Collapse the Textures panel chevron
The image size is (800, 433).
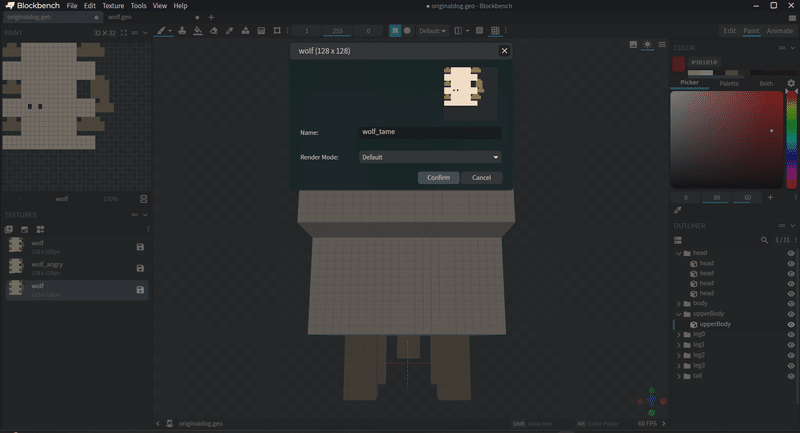point(145,215)
